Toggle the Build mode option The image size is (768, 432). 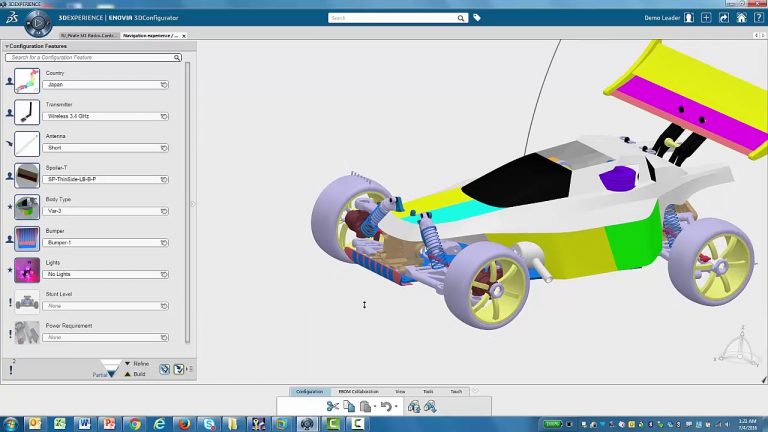(x=139, y=374)
